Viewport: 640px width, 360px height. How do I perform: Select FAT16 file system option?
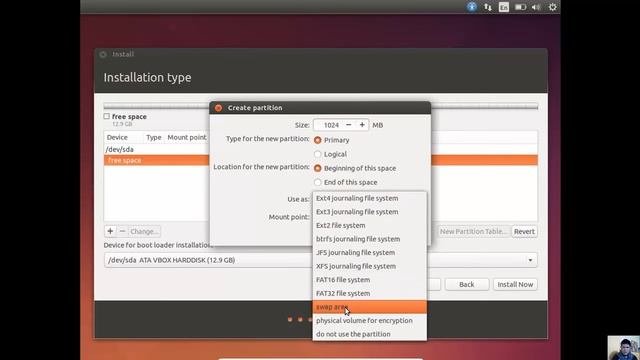coord(369,280)
